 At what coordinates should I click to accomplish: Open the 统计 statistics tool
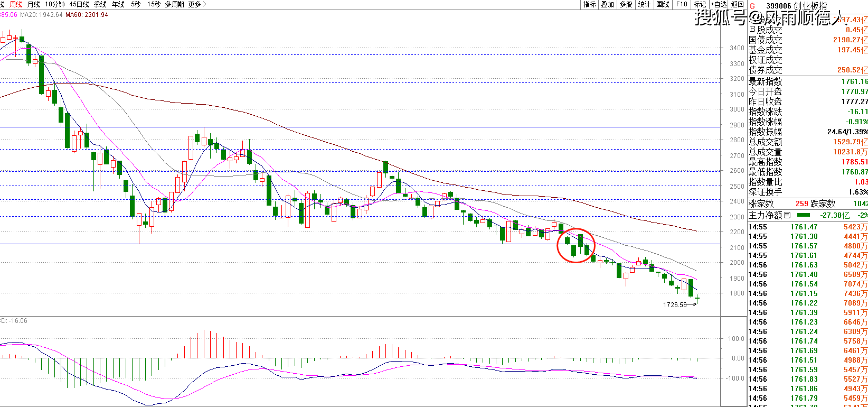(x=644, y=4)
